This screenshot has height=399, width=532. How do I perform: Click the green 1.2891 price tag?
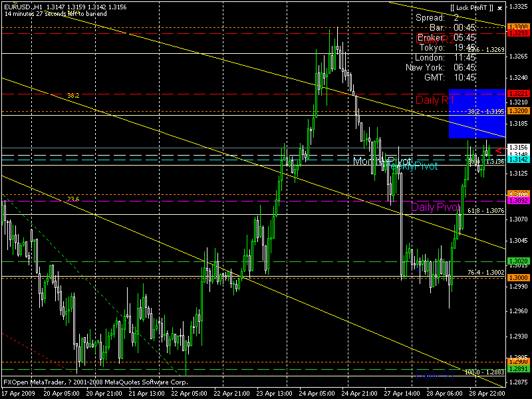518,368
